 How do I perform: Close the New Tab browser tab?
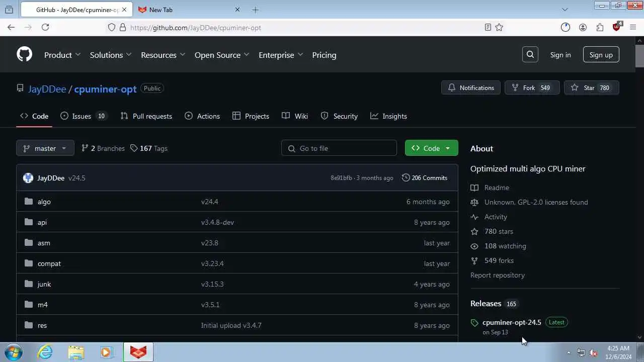click(x=237, y=10)
